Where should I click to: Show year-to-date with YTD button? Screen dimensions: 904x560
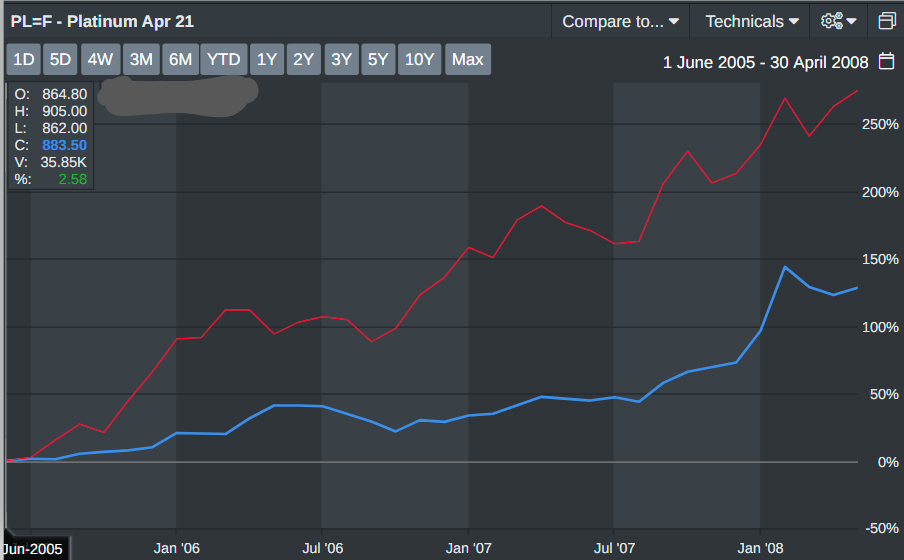(x=223, y=59)
